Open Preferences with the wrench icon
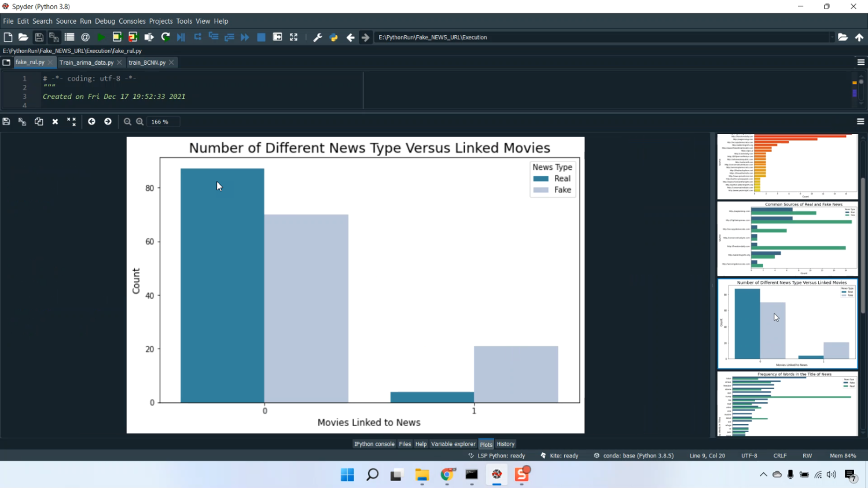Viewport: 868px width, 488px height. point(318,37)
